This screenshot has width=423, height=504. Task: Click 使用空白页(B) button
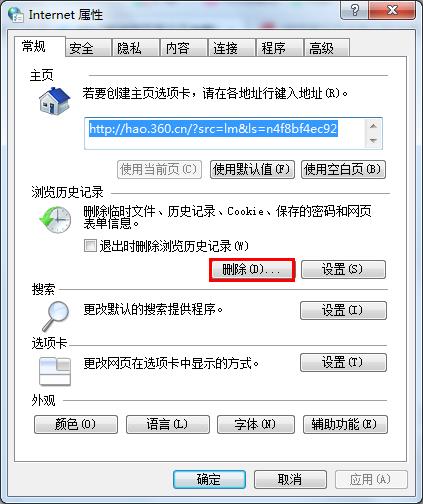(x=343, y=169)
